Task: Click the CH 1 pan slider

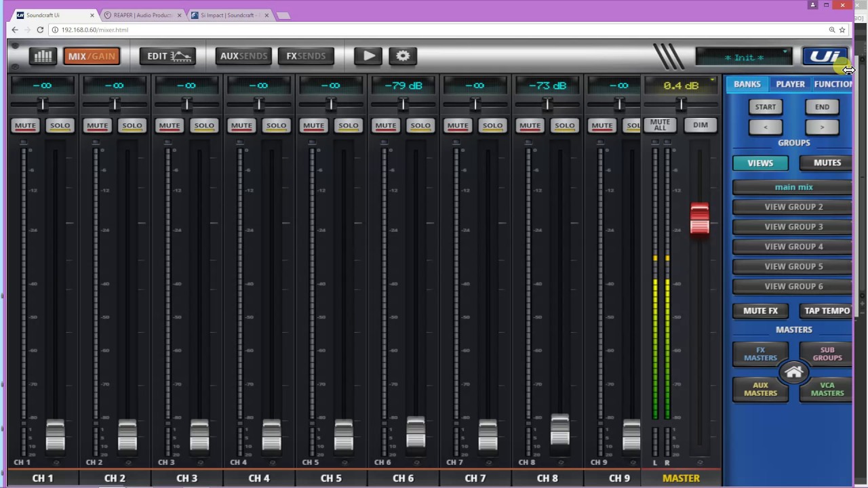Action: point(43,104)
